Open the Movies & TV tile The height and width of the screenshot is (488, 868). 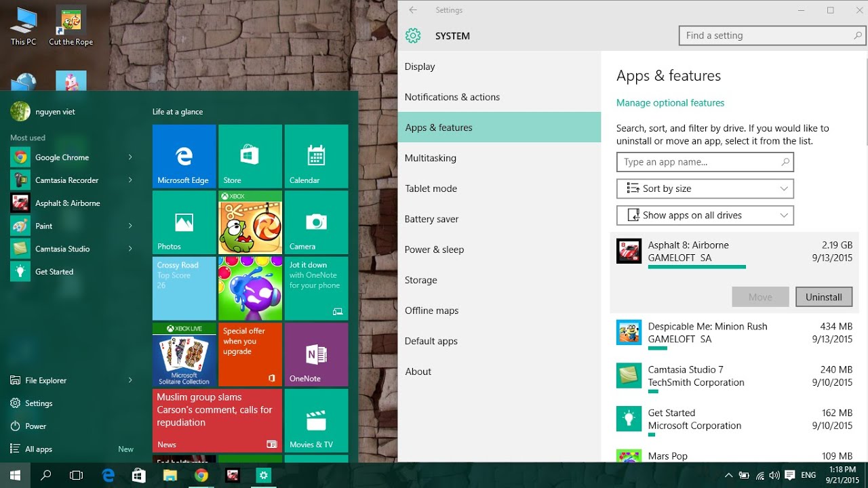coord(316,420)
